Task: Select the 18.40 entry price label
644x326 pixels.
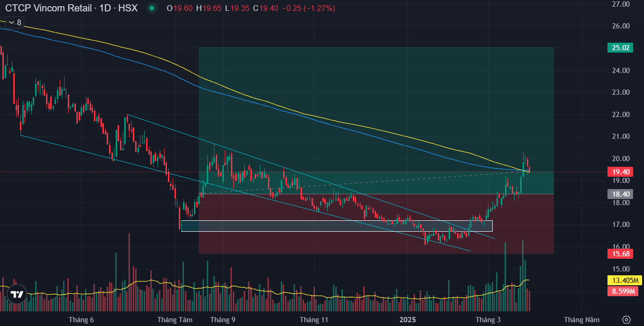Action: point(620,194)
